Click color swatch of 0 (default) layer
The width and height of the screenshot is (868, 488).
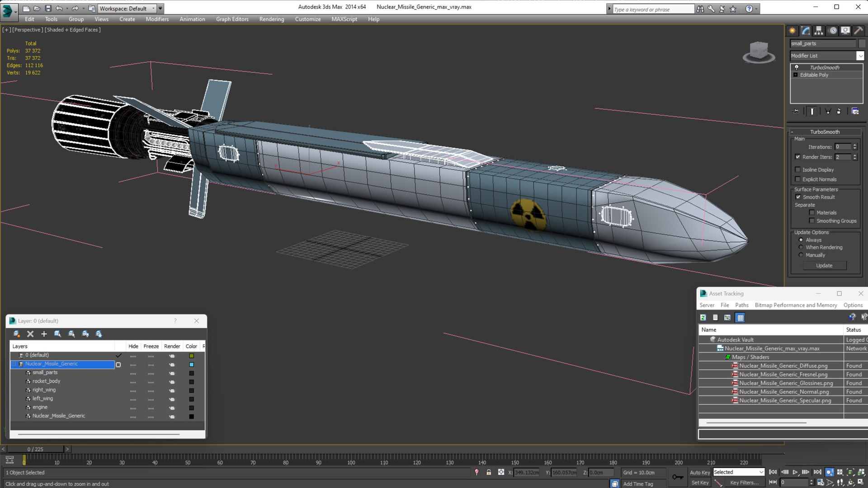click(x=191, y=356)
